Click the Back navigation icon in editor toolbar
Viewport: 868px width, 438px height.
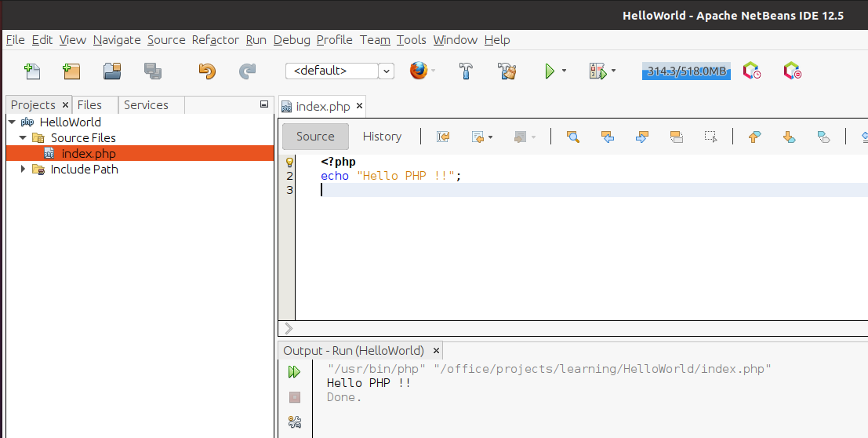pyautogui.click(x=478, y=137)
